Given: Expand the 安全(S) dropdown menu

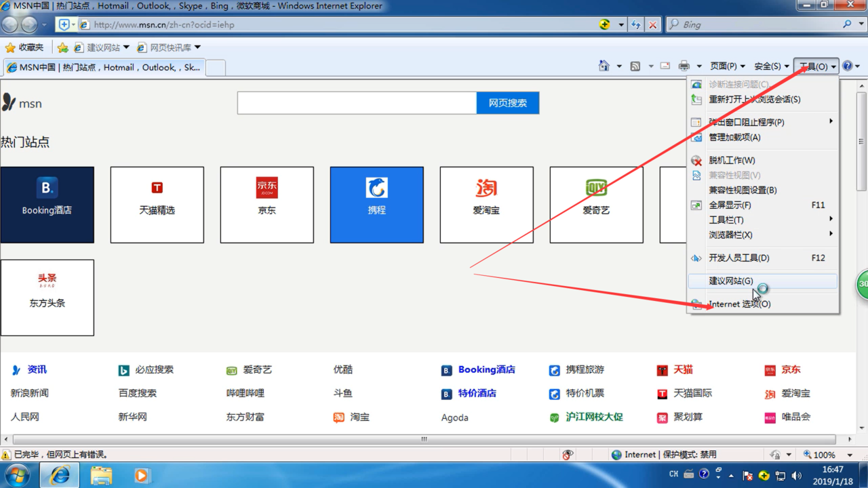Looking at the screenshot, I should pos(772,66).
